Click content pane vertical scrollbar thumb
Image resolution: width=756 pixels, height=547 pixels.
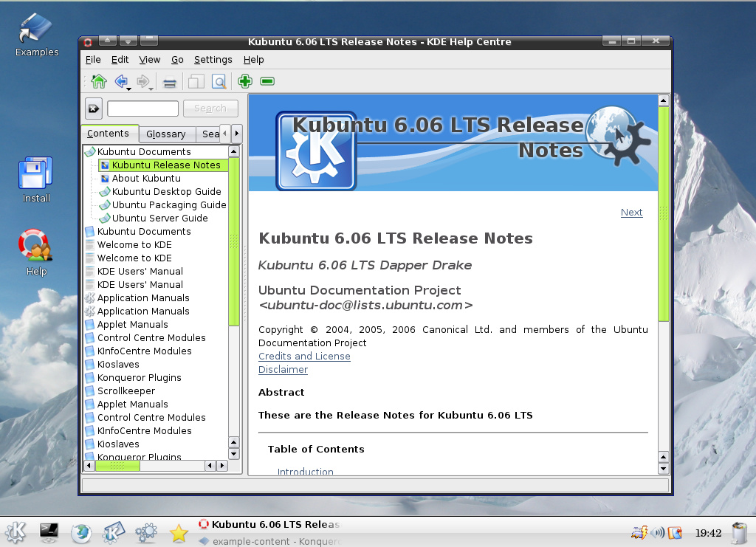pyautogui.click(x=664, y=213)
